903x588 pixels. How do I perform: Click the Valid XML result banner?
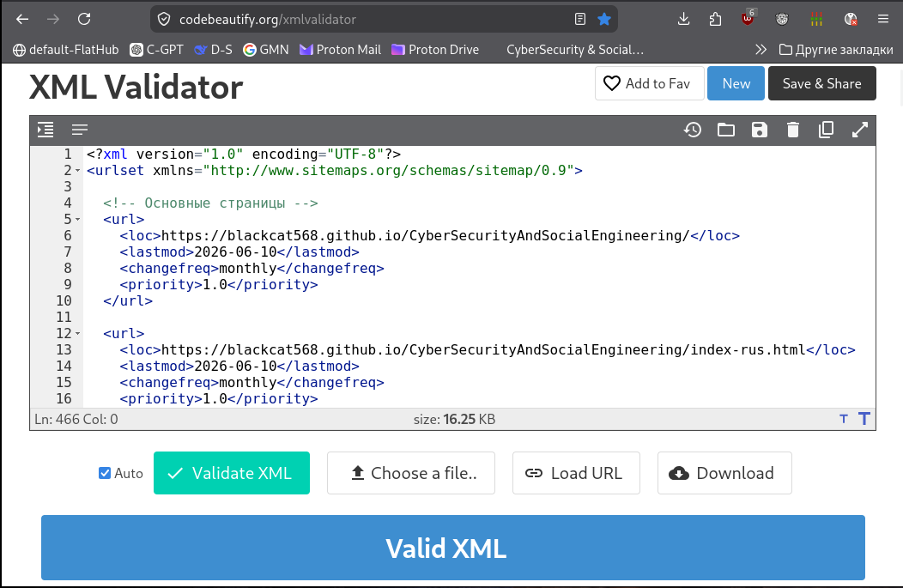pos(452,548)
